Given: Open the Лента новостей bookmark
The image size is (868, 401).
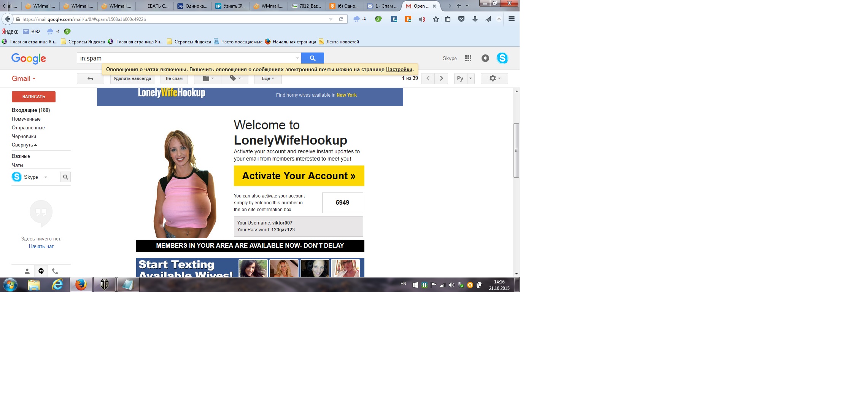Looking at the screenshot, I should point(339,42).
